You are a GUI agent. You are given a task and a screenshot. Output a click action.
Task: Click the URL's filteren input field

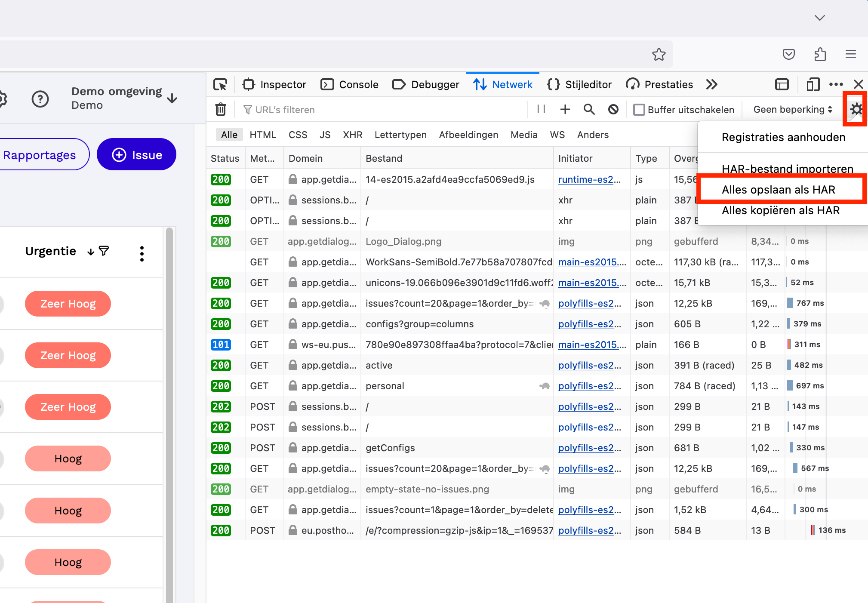pyautogui.click(x=383, y=110)
